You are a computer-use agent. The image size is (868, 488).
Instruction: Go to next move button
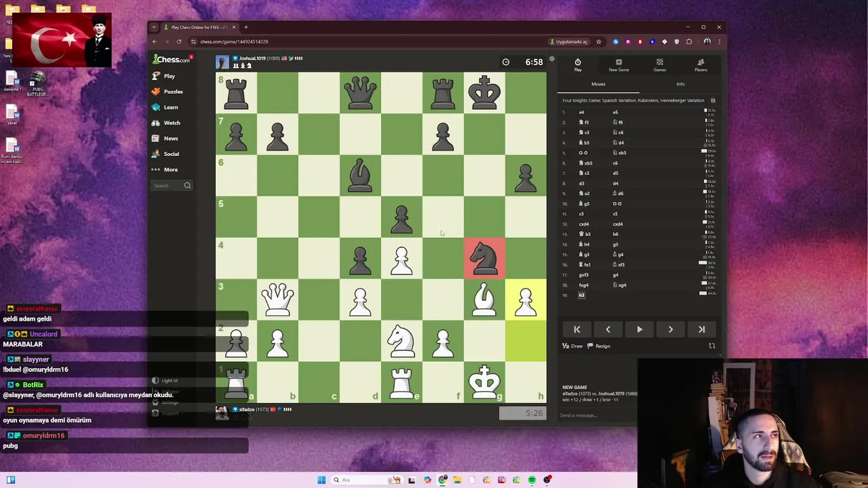[x=671, y=329]
